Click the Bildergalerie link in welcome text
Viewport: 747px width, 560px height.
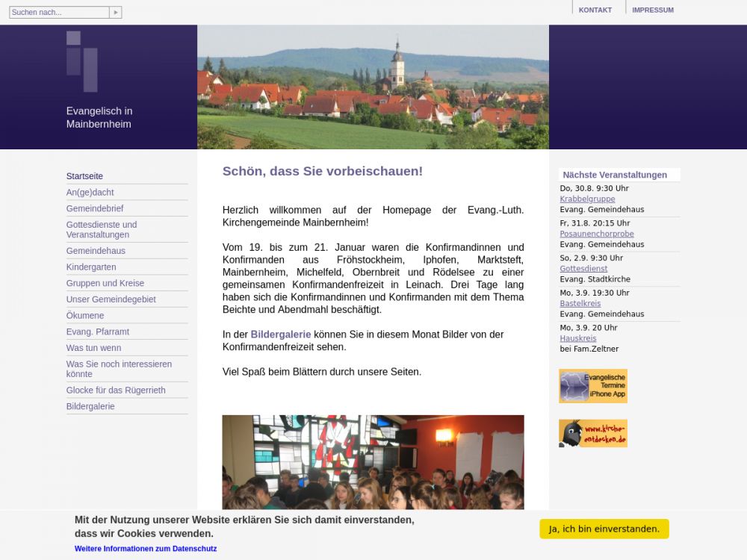[x=280, y=335]
